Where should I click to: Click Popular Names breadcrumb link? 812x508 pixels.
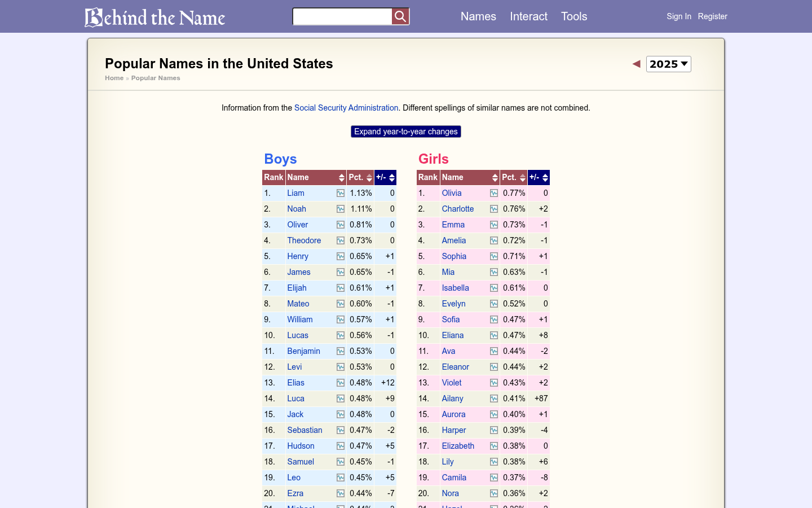pos(156,78)
